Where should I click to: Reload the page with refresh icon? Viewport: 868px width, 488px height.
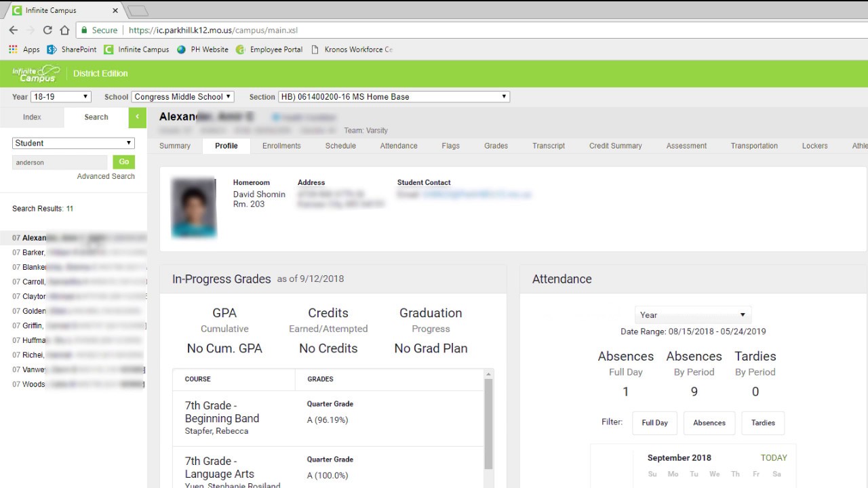(x=47, y=30)
